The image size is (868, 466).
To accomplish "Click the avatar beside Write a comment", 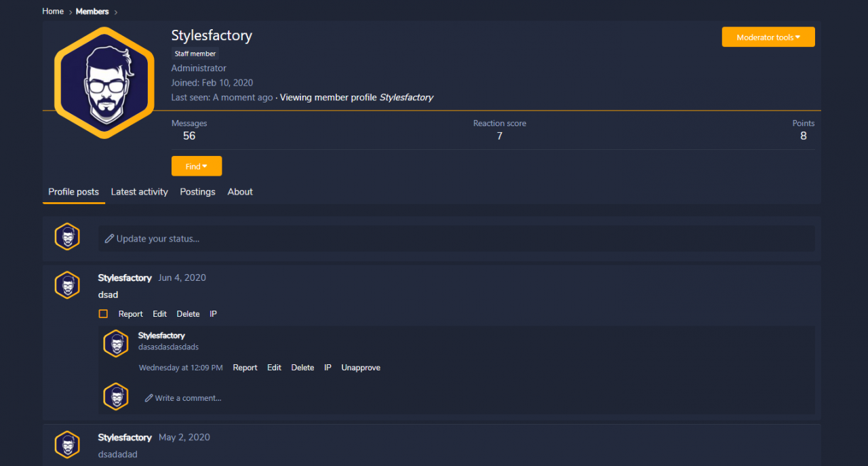I will (x=116, y=397).
